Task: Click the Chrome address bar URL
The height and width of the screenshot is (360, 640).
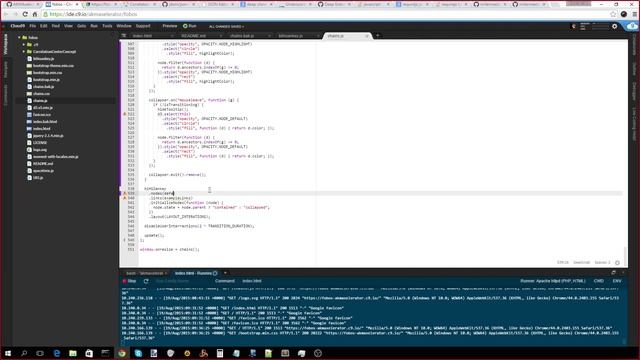Action: click(x=93, y=14)
